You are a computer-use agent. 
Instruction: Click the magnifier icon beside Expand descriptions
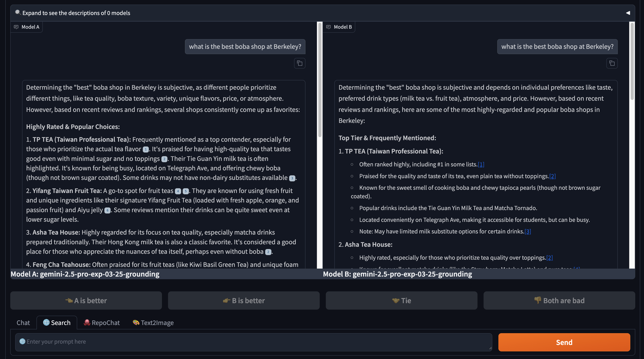click(x=18, y=13)
